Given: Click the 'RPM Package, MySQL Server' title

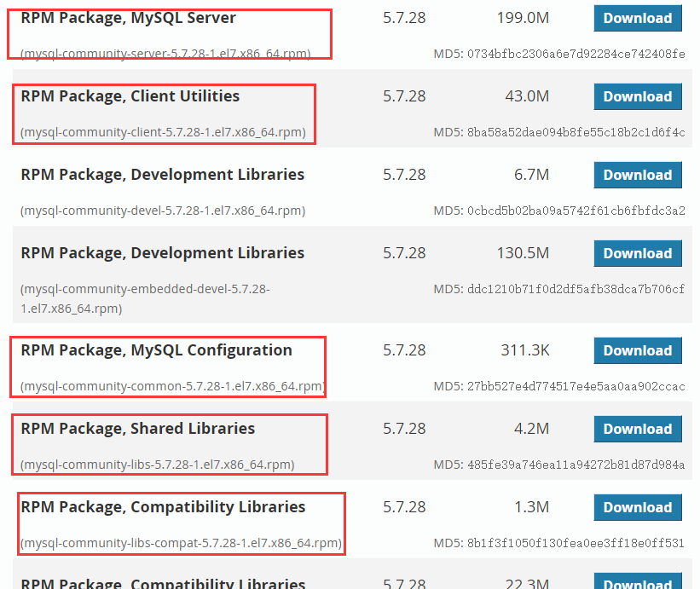Looking at the screenshot, I should tap(128, 18).
